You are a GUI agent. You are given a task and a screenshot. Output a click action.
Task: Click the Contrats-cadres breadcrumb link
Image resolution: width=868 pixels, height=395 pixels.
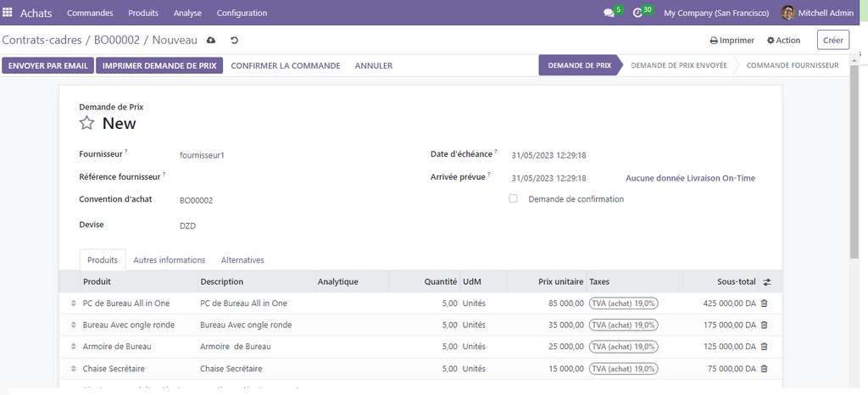[x=42, y=40]
